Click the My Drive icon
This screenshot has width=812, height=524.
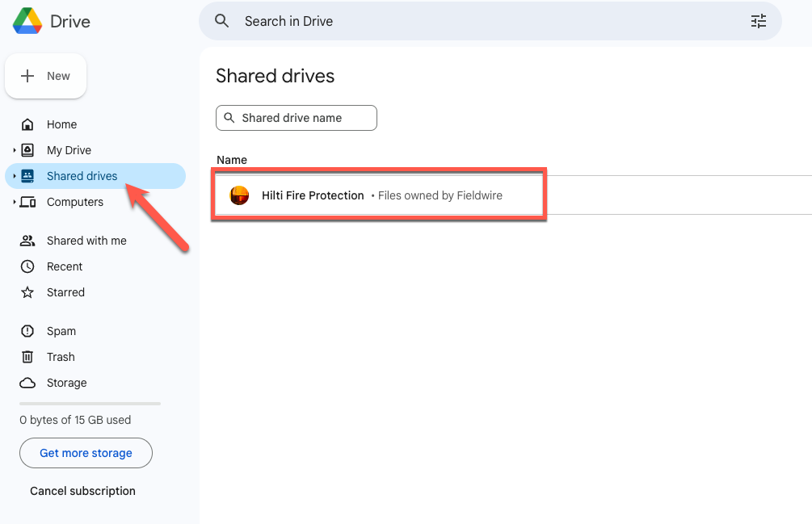(27, 150)
